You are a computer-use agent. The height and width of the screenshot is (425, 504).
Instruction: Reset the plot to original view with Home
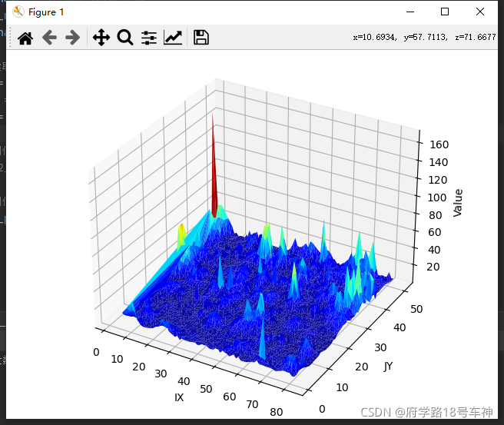[x=25, y=38]
